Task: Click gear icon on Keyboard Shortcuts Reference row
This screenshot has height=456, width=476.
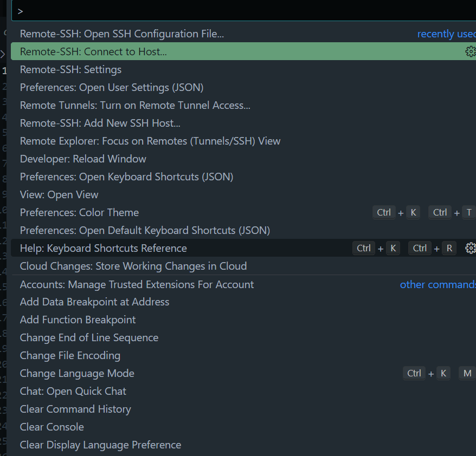Action: pyautogui.click(x=470, y=249)
